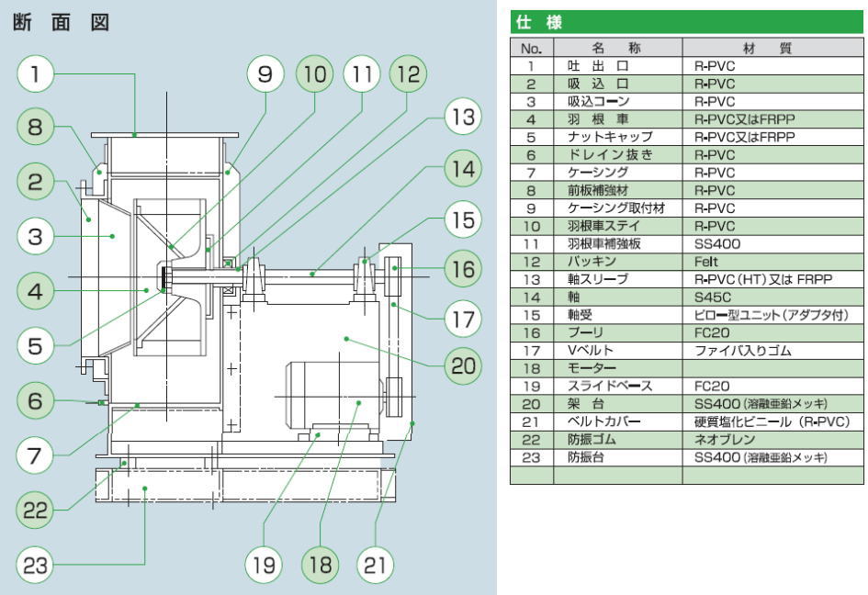
Task: Click the 軸スリーブ name cell
Action: [x=618, y=279]
